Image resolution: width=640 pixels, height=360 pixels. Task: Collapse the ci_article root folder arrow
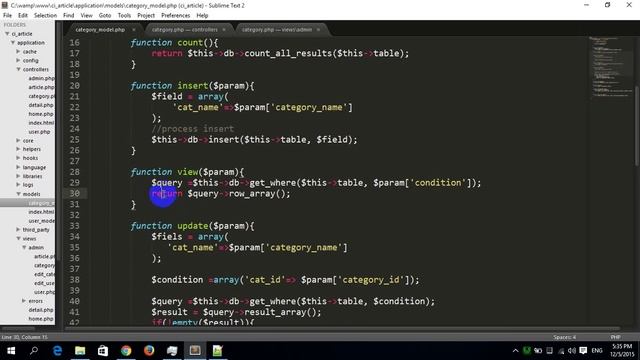coord(7,34)
